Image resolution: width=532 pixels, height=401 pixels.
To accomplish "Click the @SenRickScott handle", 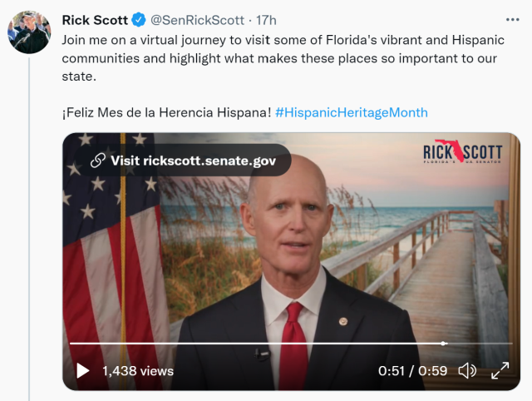I will click(197, 20).
